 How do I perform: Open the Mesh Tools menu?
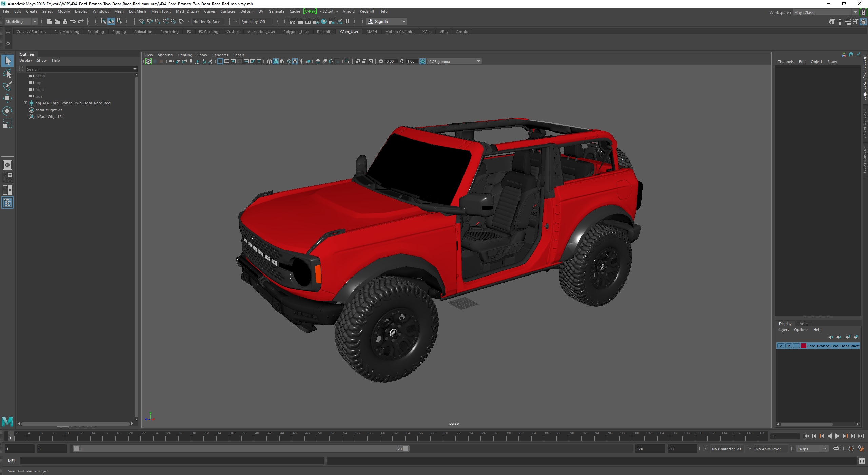(161, 11)
